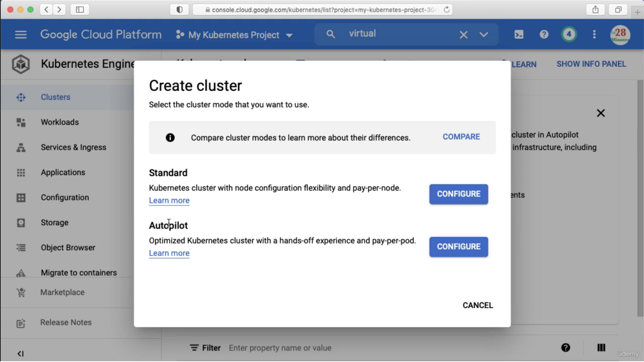Image resolution: width=644 pixels, height=362 pixels.
Task: Click the Workloads sidebar icon
Action: pos(21,122)
